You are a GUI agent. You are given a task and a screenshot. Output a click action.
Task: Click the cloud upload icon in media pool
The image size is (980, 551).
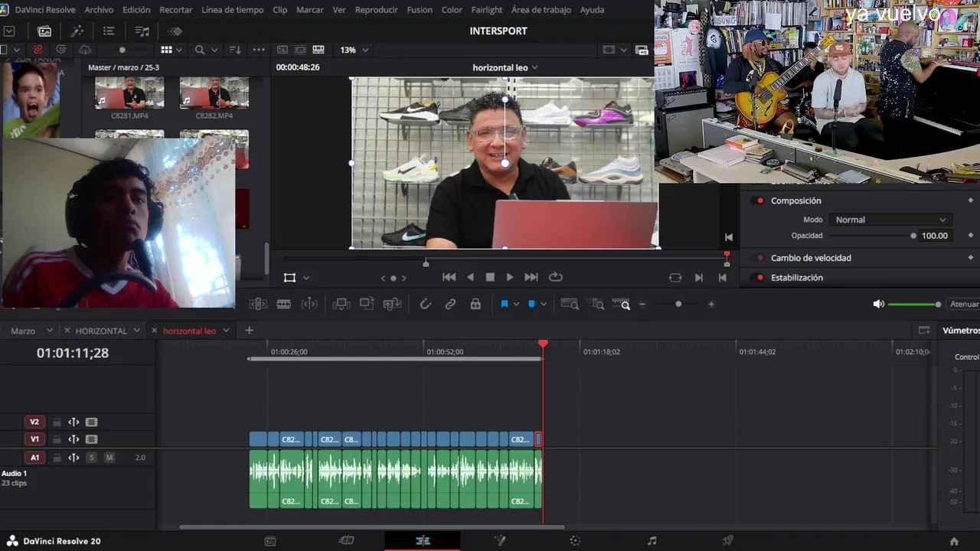85,50
